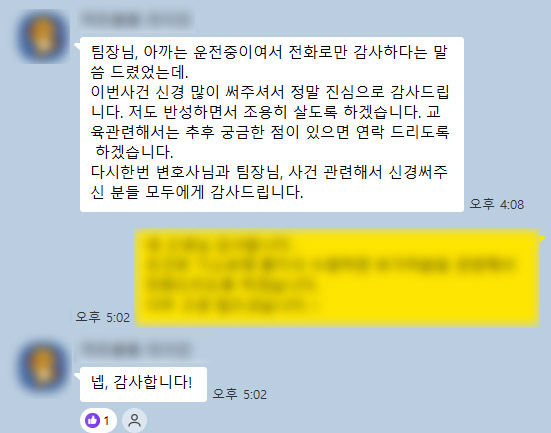Image resolution: width=551 pixels, height=433 pixels.
Task: Click the reaction count "1" beside thumbs-up
Action: point(106,420)
